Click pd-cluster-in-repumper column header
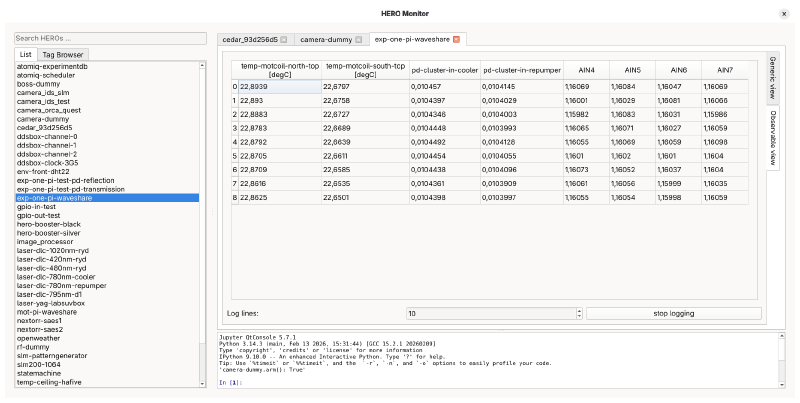 coord(522,70)
